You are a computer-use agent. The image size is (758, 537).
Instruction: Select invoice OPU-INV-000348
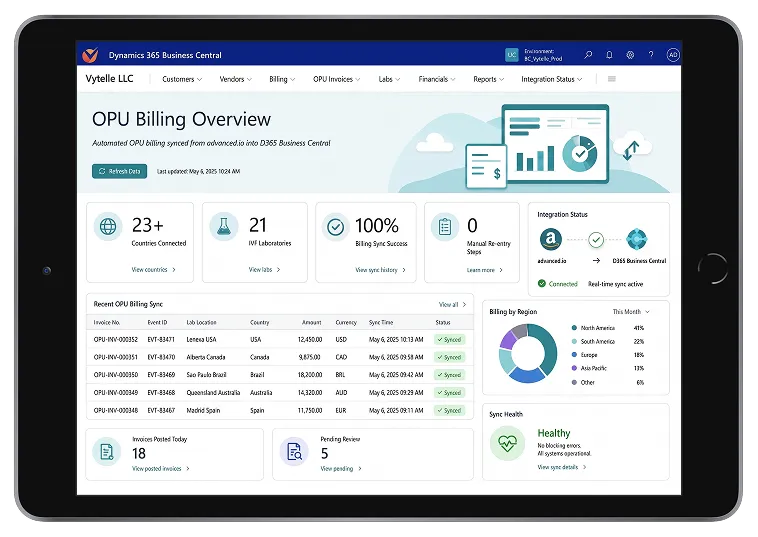click(116, 410)
